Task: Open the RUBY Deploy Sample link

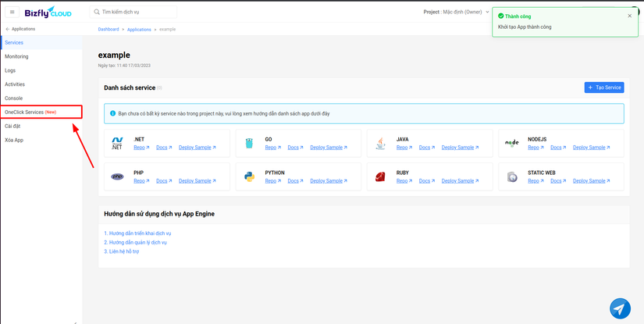Action: click(460, 181)
